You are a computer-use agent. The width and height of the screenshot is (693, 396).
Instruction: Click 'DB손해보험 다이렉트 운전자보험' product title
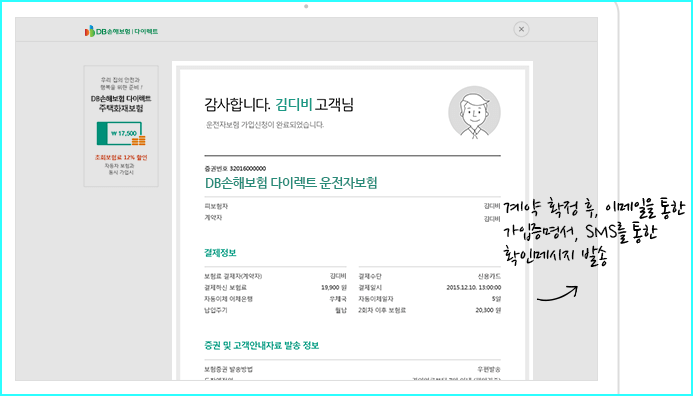click(x=291, y=183)
